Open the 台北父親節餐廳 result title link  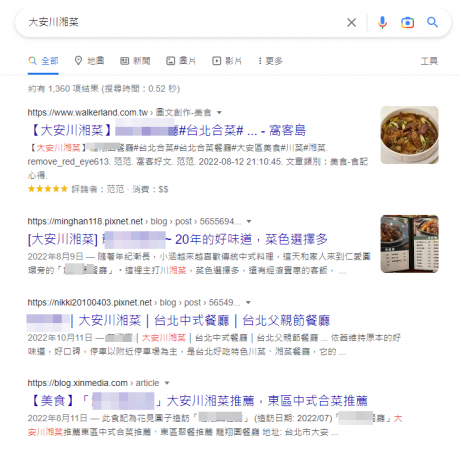(179, 321)
